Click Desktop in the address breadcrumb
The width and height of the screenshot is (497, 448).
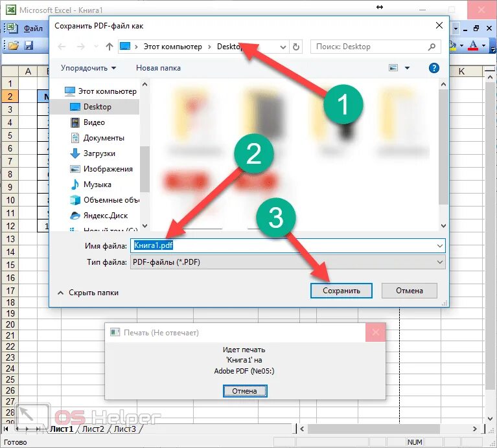229,47
